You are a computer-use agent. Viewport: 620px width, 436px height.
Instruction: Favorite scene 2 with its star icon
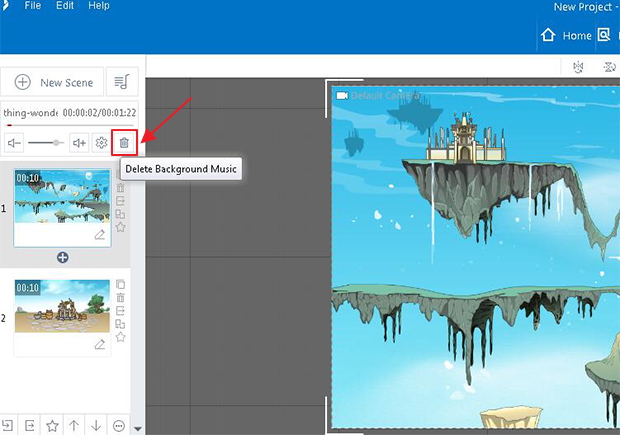point(121,337)
